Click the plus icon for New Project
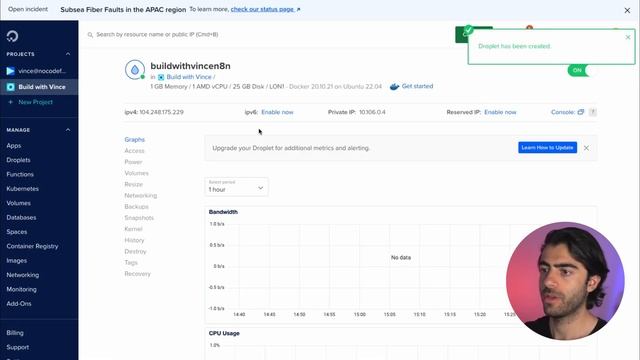Image resolution: width=640 pixels, height=360 pixels. tap(11, 102)
